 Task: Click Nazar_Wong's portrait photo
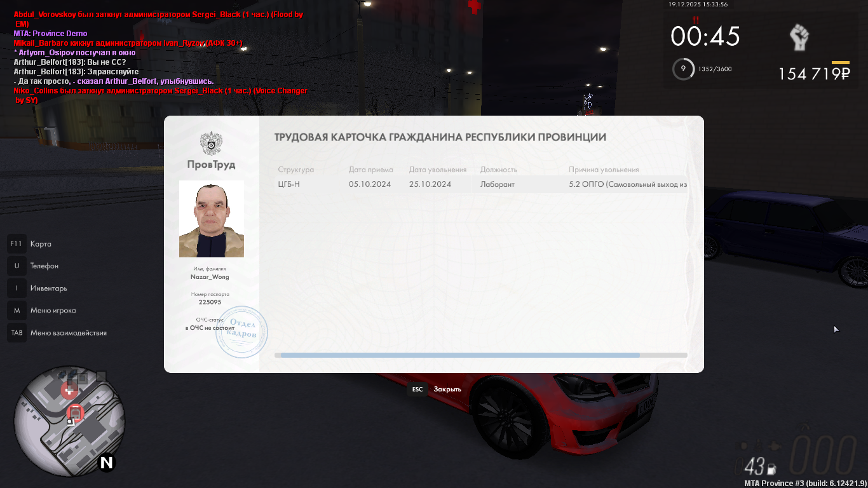(x=211, y=219)
